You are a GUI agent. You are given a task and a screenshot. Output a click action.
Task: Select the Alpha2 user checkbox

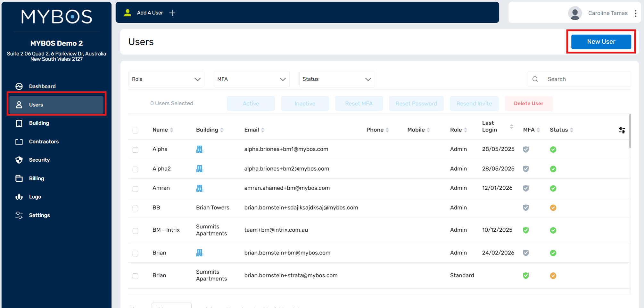(x=136, y=169)
